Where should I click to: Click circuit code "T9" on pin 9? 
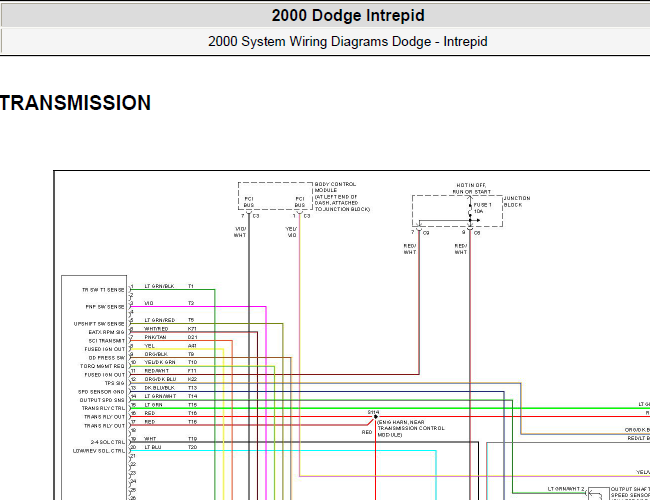(x=191, y=354)
